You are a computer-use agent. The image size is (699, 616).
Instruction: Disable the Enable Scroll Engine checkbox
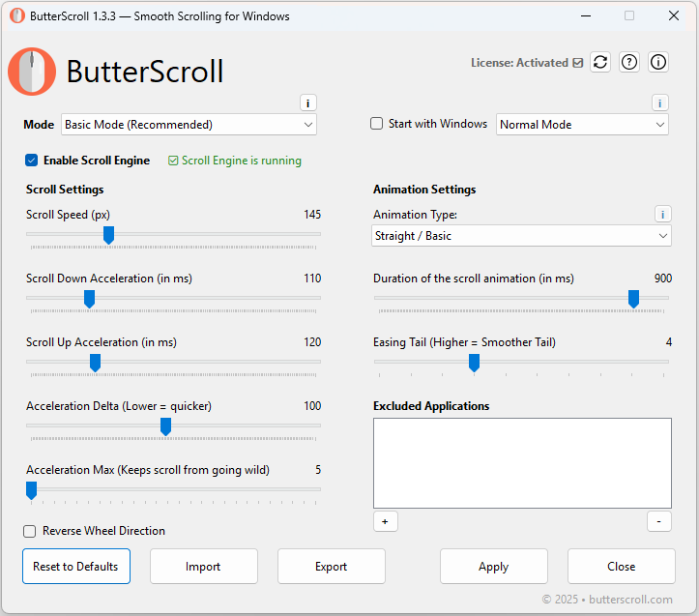tap(32, 161)
